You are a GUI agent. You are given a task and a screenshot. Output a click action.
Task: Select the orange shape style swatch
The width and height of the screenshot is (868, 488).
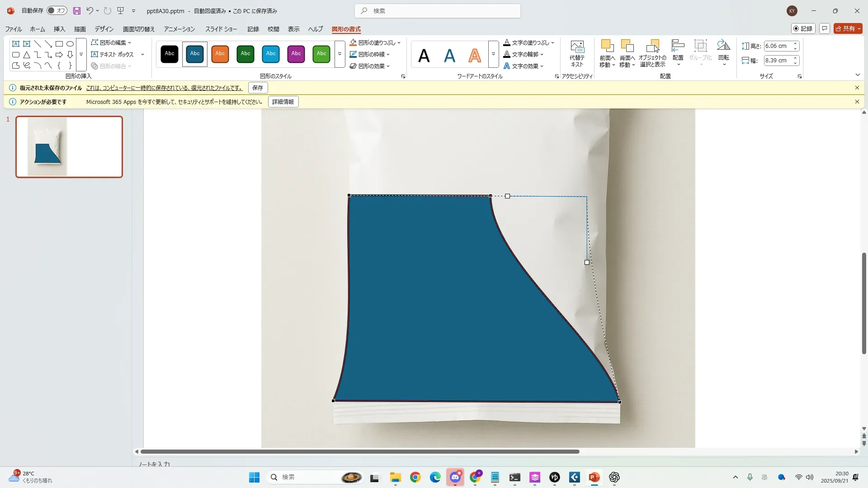[x=220, y=54]
